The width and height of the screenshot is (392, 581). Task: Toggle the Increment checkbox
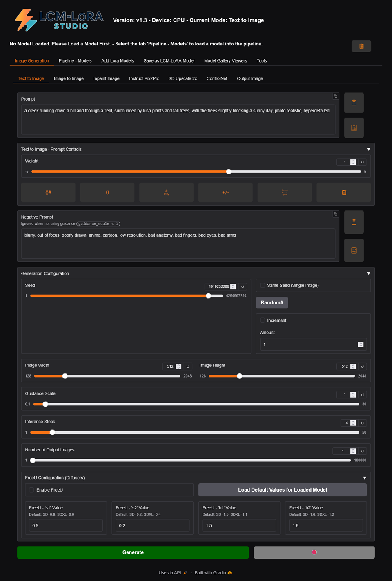(x=263, y=320)
